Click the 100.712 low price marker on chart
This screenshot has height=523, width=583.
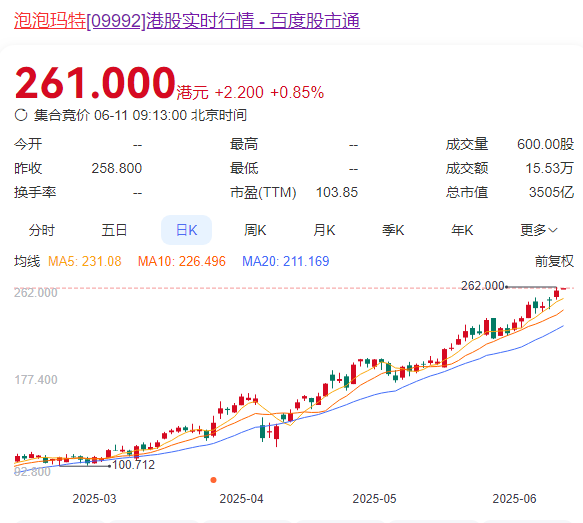tap(133, 465)
